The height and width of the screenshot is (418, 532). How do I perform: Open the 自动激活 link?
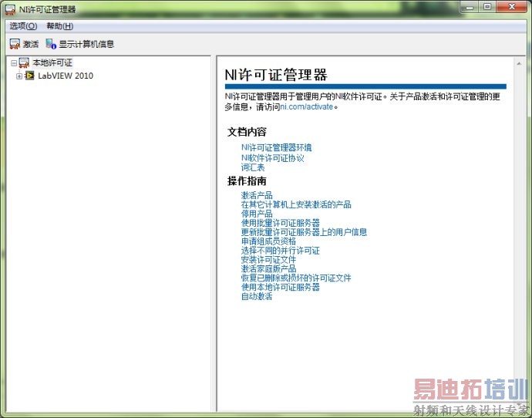click(x=257, y=297)
